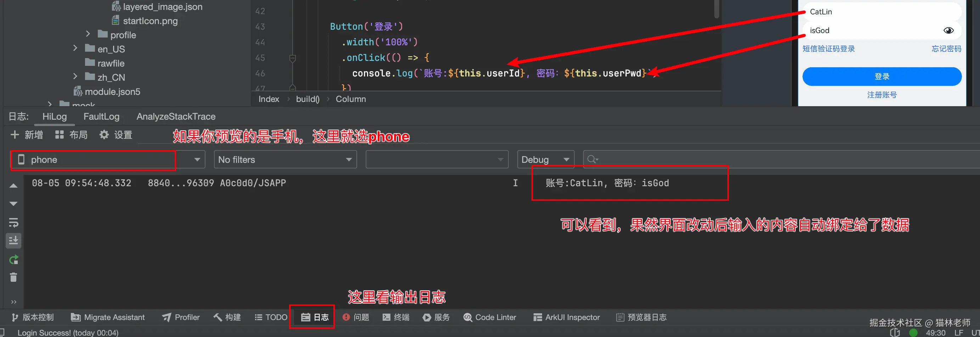The image size is (980, 337).
Task: Clear the log with trash icon
Action: [13, 277]
